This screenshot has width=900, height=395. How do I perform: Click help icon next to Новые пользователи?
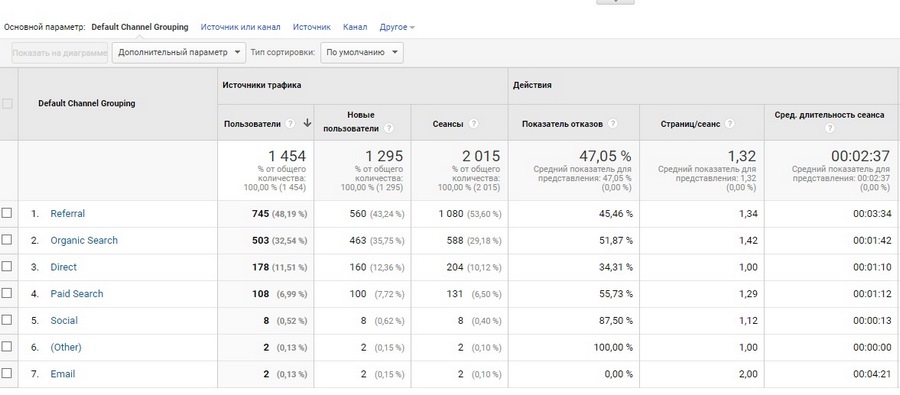(x=389, y=129)
